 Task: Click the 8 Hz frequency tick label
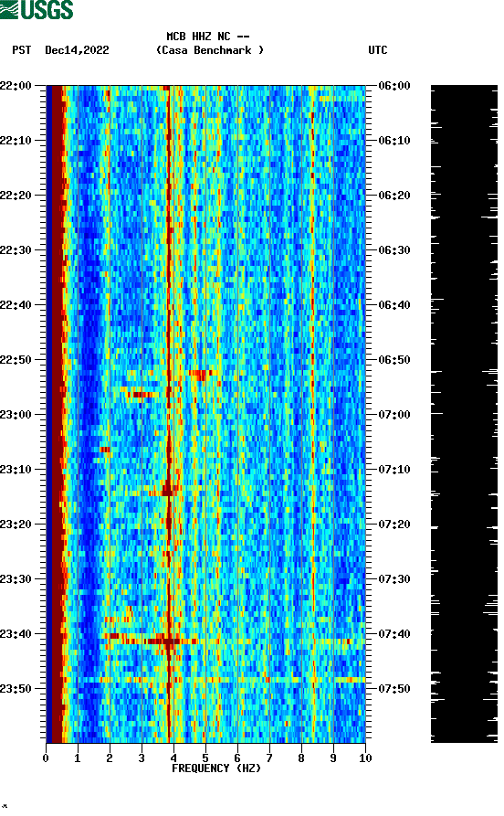(x=301, y=758)
